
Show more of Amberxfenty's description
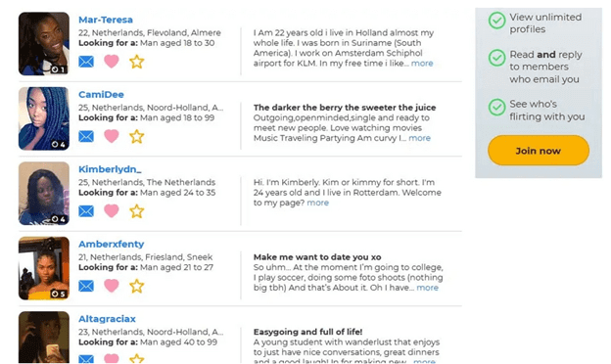(x=428, y=288)
